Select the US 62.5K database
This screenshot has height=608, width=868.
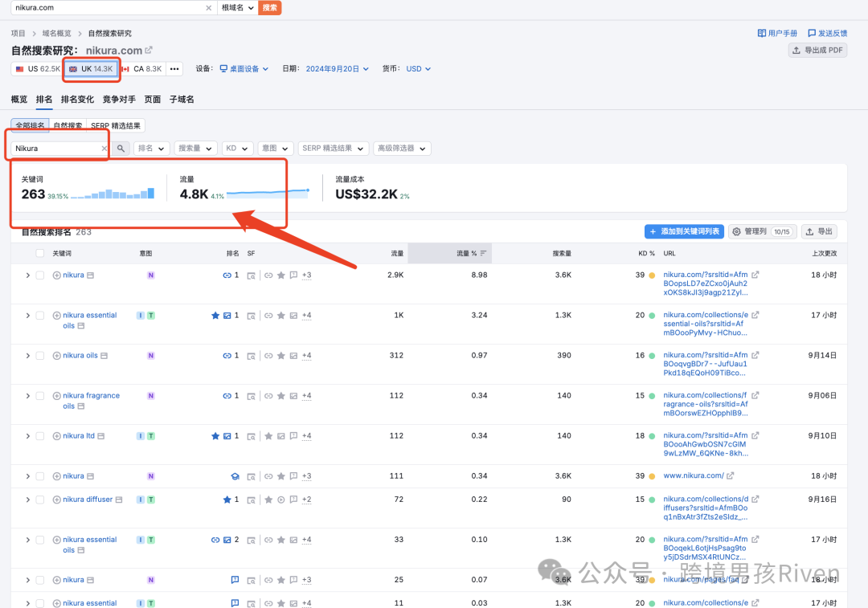pyautogui.click(x=37, y=68)
